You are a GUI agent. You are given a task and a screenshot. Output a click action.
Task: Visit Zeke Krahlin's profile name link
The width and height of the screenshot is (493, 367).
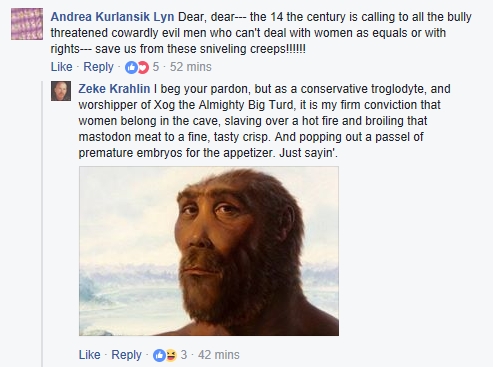coord(114,89)
